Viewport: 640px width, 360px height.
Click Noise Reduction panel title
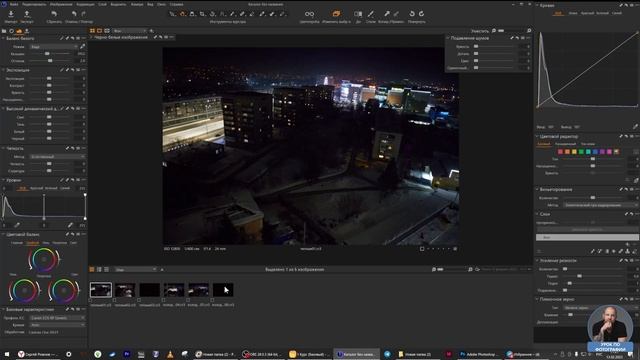[470, 38]
